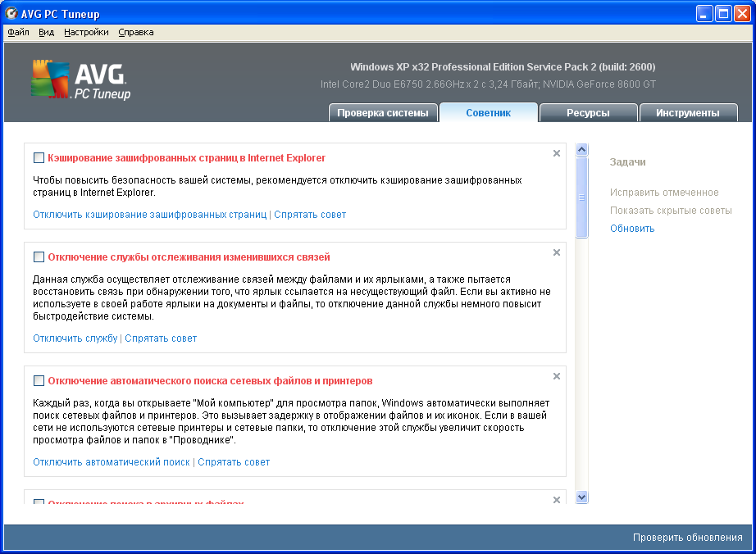Click Отключить автоматический поиск link
This screenshot has width=756, height=554.
(112, 462)
